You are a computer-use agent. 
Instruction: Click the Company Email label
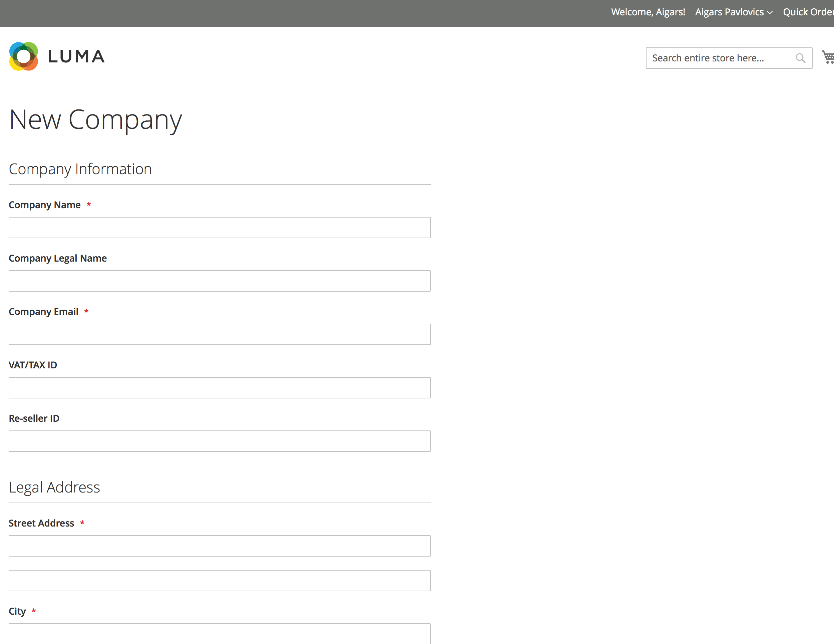(x=43, y=312)
